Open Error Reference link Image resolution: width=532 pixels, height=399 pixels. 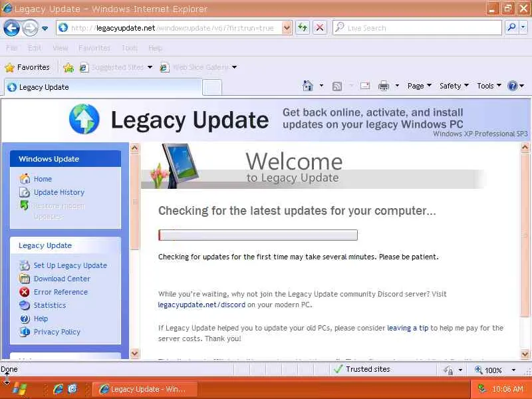pos(61,292)
